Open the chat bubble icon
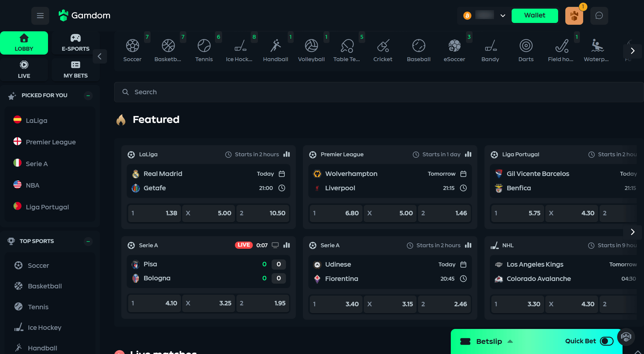Screen dimensions: 644x354 coord(599,16)
